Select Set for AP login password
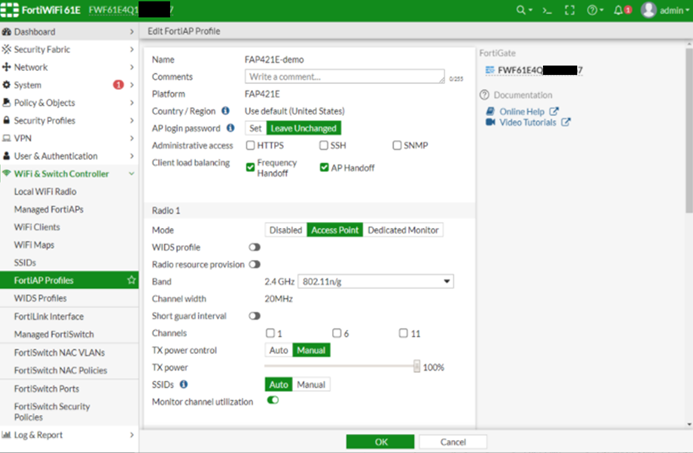 255,128
